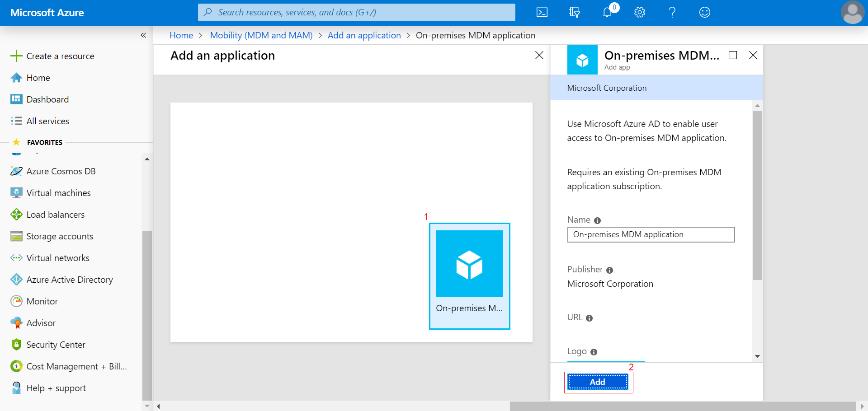Click the Microsoft Azure logo text

[47, 13]
